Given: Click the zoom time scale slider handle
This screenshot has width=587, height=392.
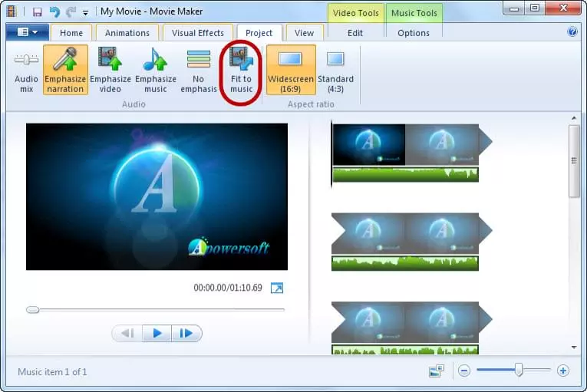Looking at the screenshot, I should tap(519, 370).
